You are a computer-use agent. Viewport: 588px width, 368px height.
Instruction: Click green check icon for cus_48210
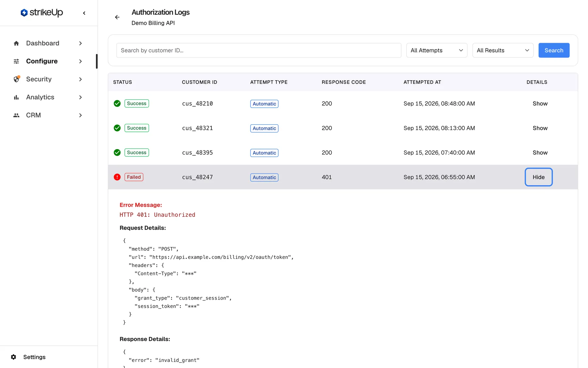117,103
